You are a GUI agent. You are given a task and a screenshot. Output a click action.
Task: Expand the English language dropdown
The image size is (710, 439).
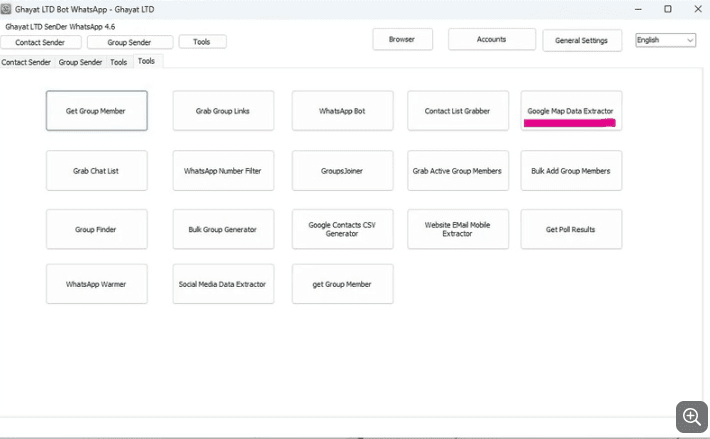(x=665, y=40)
